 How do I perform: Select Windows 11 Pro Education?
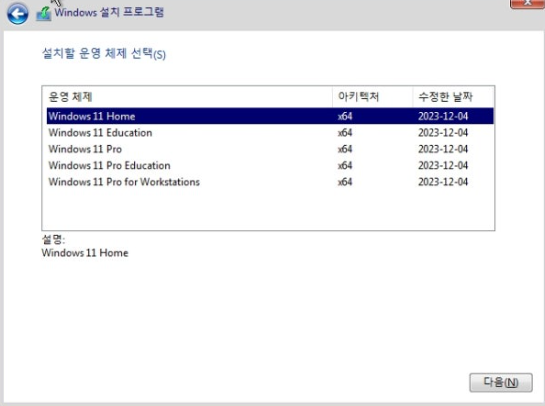[x=270, y=165]
